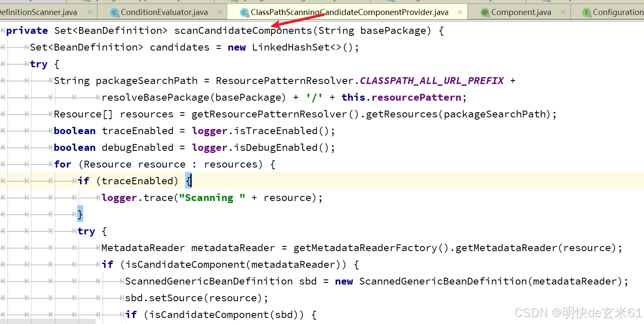Click the ResourcePatternResolver class reference

click(x=285, y=81)
